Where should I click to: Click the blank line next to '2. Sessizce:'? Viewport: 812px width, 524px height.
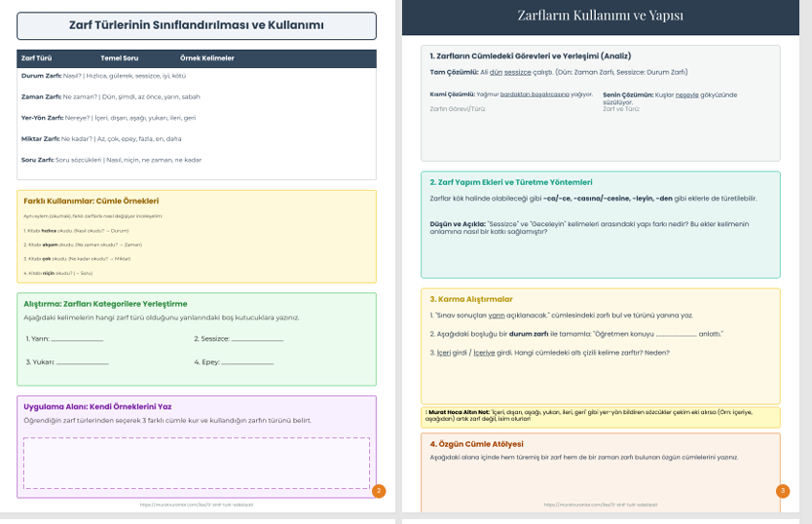(257, 339)
